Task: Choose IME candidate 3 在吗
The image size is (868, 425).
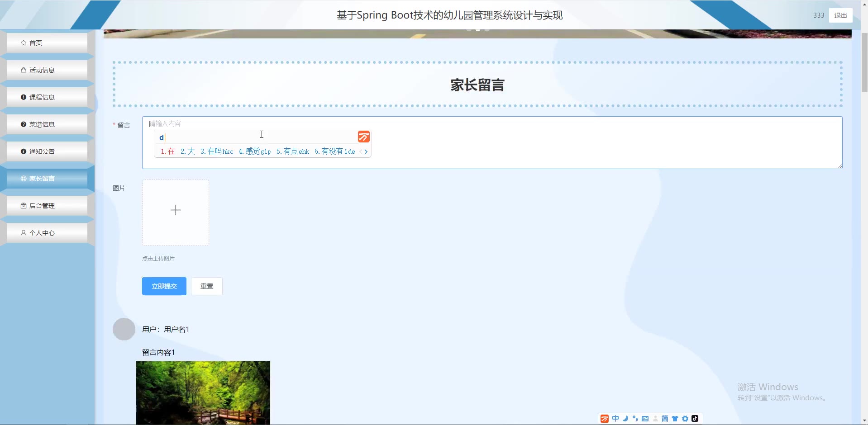Action: pos(217,151)
